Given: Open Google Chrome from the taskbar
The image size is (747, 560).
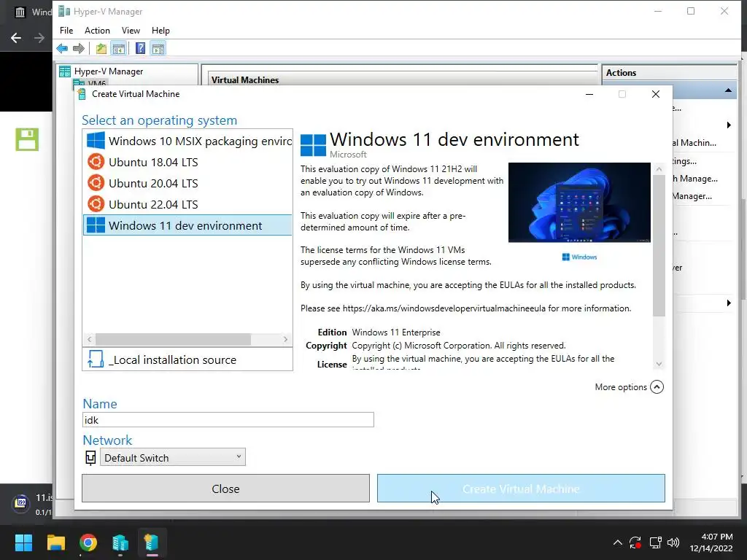Looking at the screenshot, I should coord(88,542).
